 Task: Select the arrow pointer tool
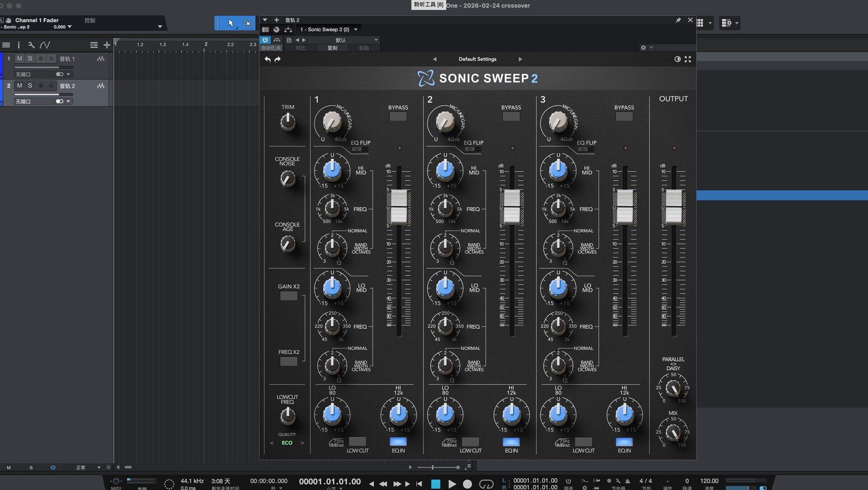click(231, 23)
